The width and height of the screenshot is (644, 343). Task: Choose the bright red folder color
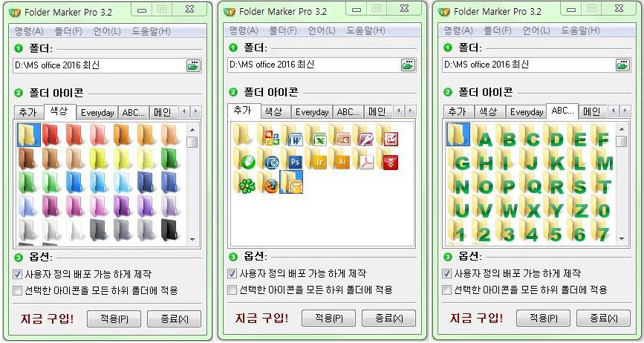click(51, 134)
